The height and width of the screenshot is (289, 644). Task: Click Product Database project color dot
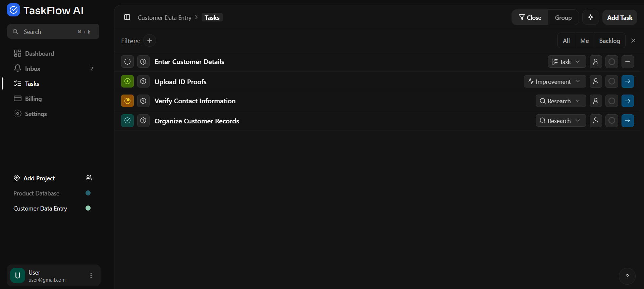click(88, 193)
